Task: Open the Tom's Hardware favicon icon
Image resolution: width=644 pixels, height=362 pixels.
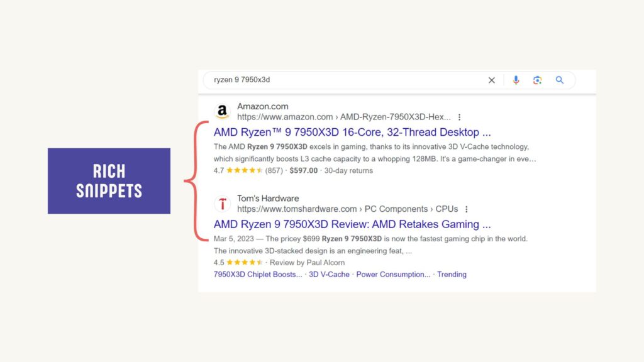Action: (x=222, y=204)
